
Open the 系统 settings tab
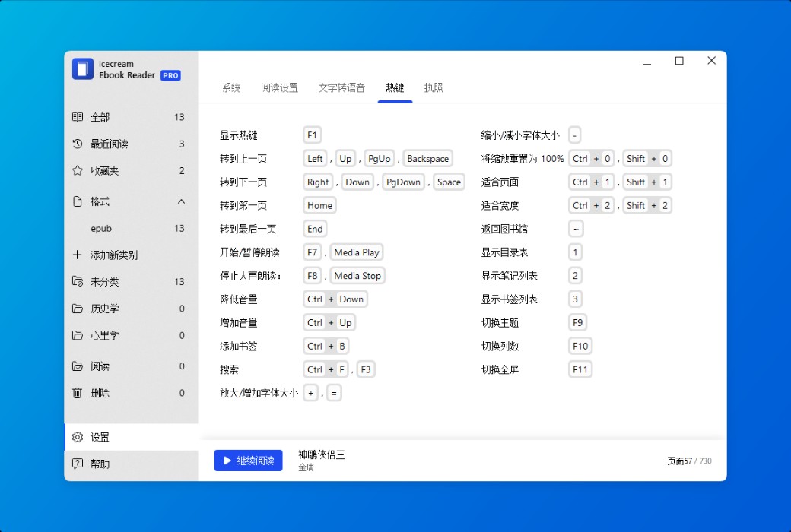pos(231,87)
